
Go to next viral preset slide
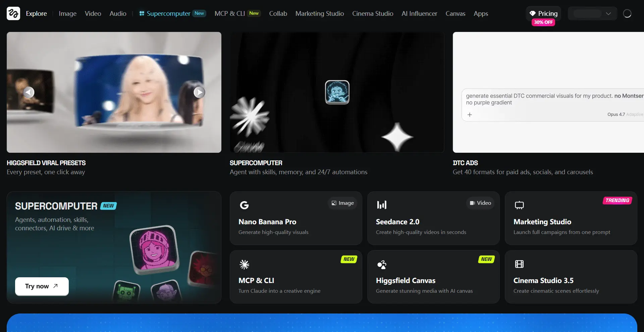[x=199, y=92]
